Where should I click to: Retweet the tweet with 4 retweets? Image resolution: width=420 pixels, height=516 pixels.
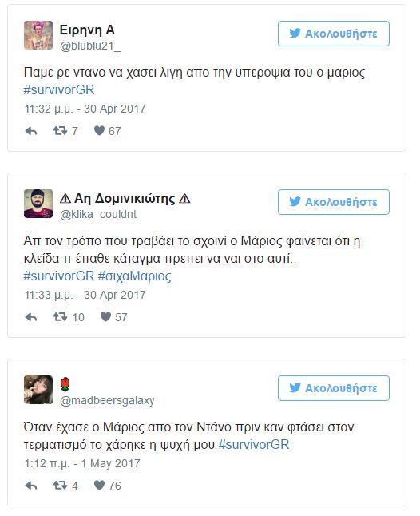tap(60, 486)
